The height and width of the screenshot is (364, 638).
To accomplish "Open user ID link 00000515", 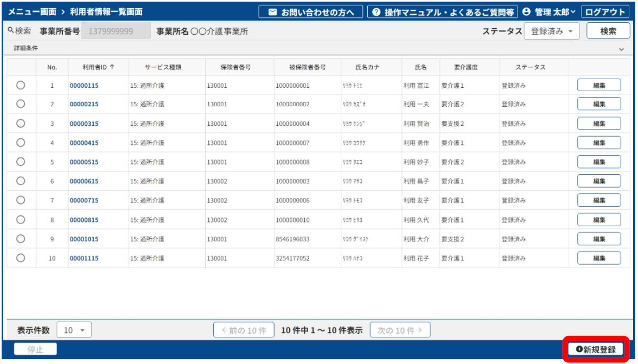I will tap(84, 162).
